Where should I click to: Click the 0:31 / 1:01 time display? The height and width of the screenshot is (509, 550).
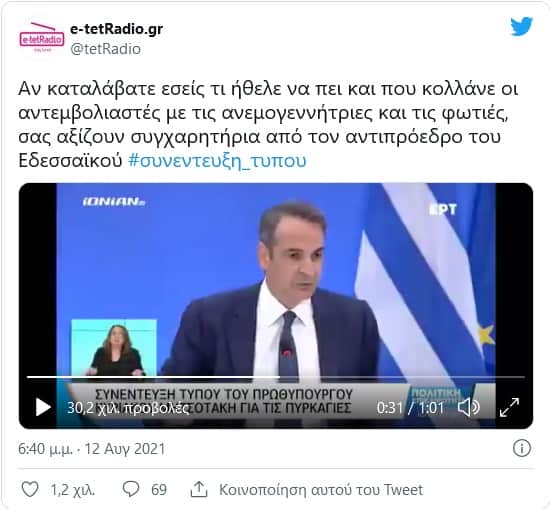(x=410, y=408)
